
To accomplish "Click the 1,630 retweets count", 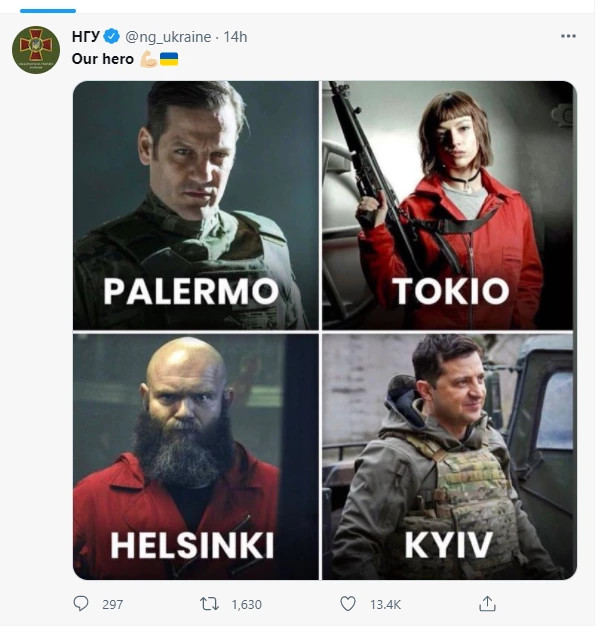I will tap(246, 604).
